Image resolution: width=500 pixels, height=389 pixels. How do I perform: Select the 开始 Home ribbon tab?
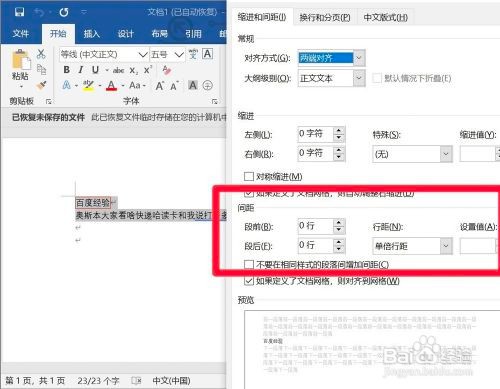tap(58, 34)
